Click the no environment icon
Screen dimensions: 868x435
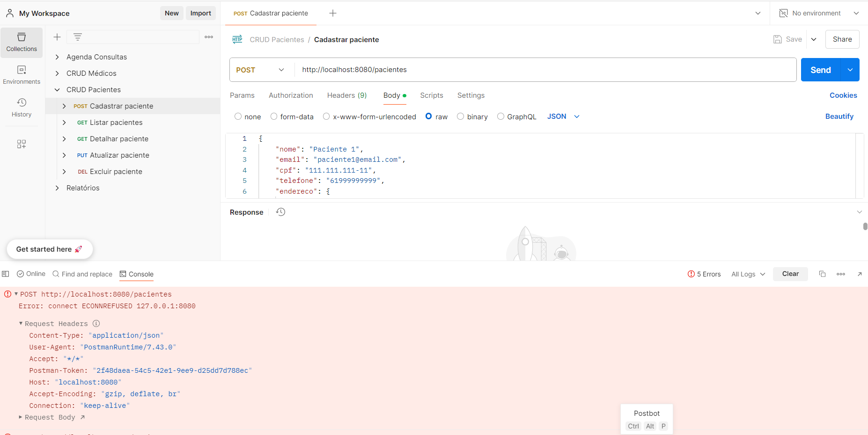tap(783, 13)
